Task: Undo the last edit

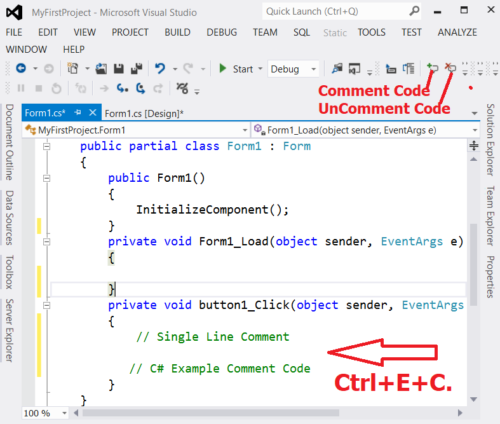Action: [160, 69]
